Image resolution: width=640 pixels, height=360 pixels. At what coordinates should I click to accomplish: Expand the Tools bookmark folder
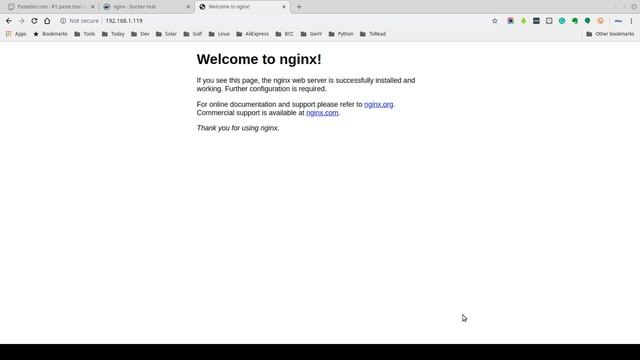84,34
